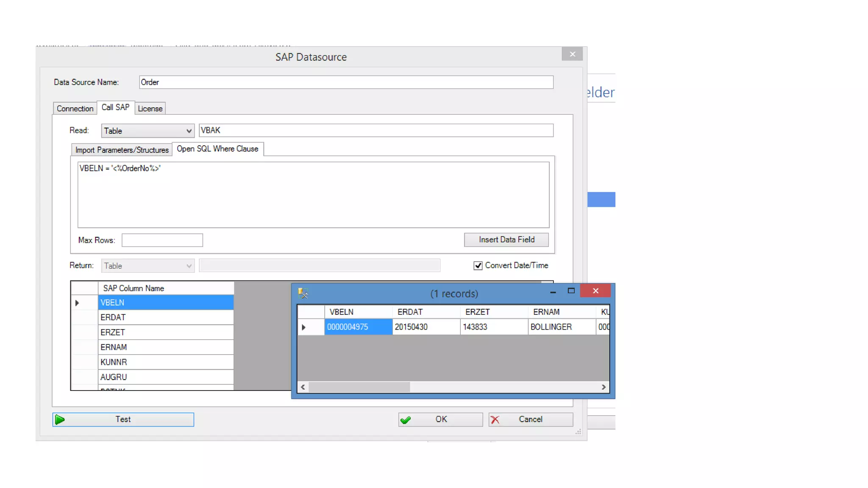The width and height of the screenshot is (868, 488).
Task: Click the records window title icon
Action: point(303,293)
